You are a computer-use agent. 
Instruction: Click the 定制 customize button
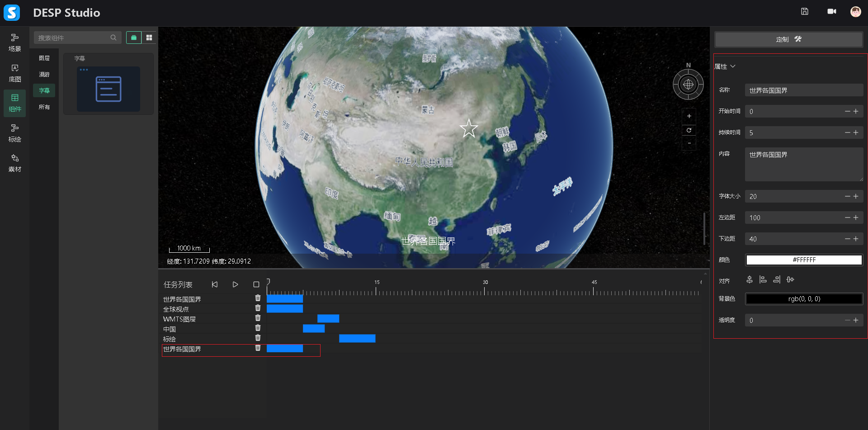point(788,39)
